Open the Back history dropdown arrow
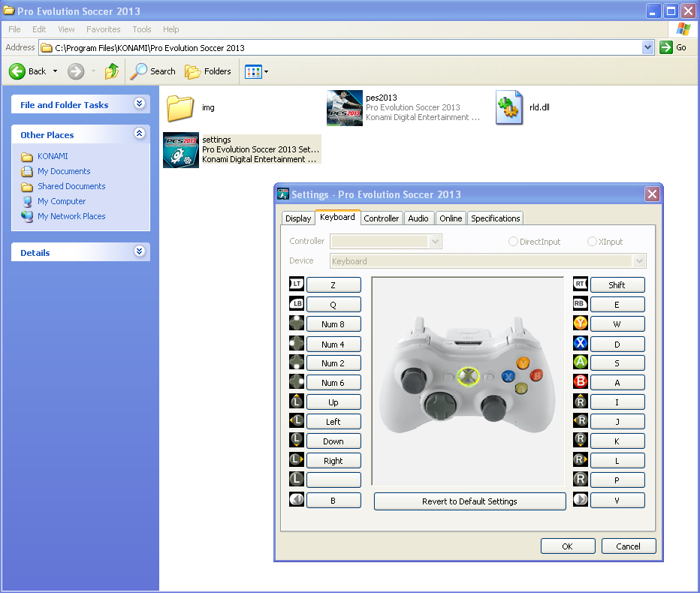The width and height of the screenshot is (700, 593). tap(55, 71)
